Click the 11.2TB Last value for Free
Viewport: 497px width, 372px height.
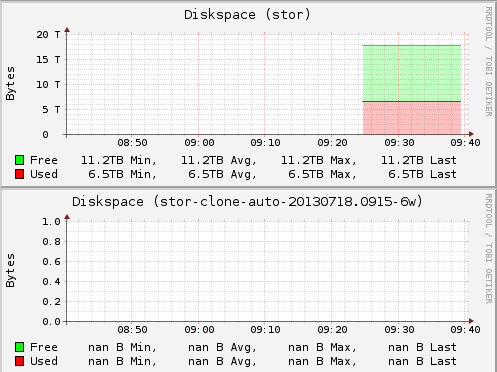tap(418, 160)
